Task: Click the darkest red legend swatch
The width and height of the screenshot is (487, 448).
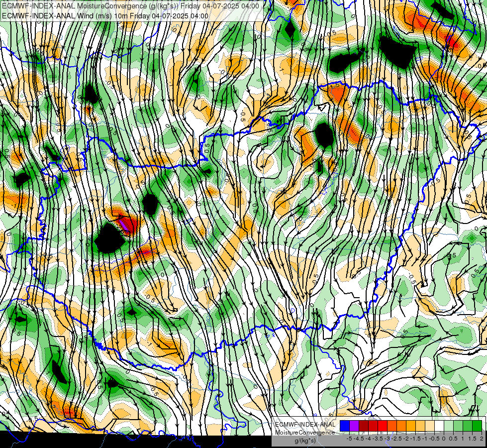Action: tap(364, 426)
